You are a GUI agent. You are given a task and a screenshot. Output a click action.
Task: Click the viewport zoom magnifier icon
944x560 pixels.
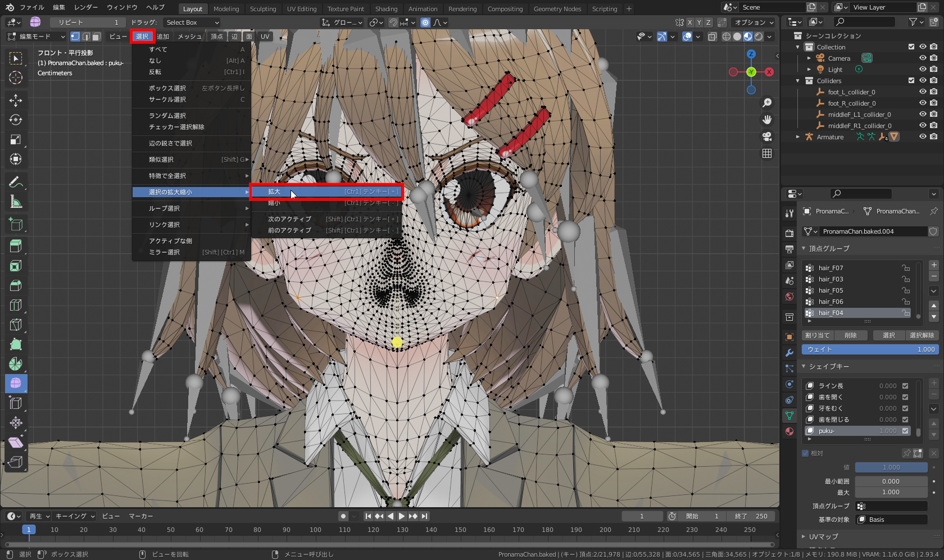(x=767, y=103)
